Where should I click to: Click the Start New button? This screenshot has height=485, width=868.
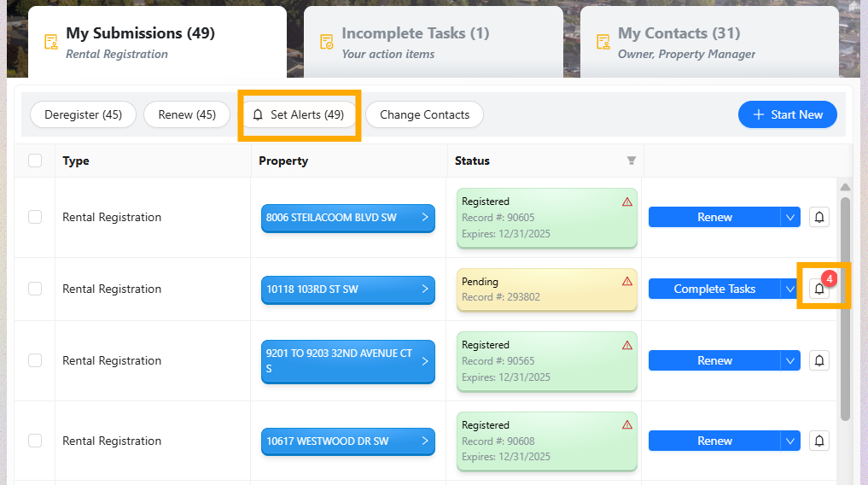pyautogui.click(x=788, y=114)
